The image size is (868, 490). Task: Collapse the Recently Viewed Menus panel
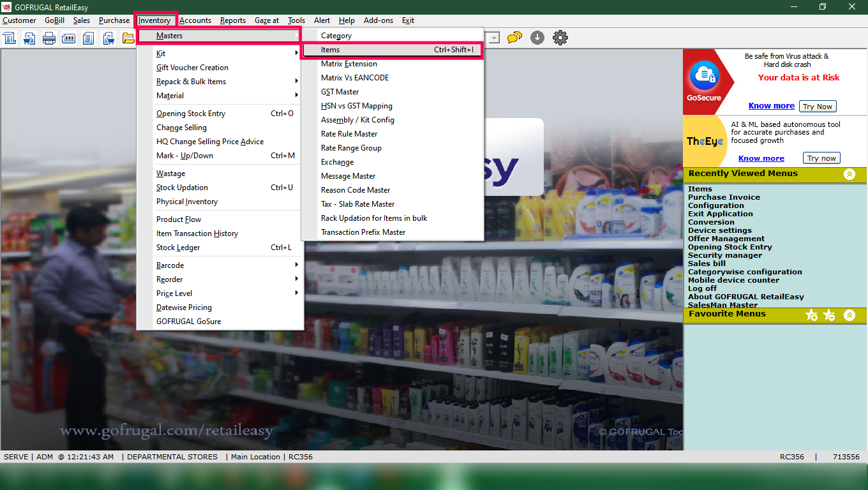pyautogui.click(x=849, y=174)
